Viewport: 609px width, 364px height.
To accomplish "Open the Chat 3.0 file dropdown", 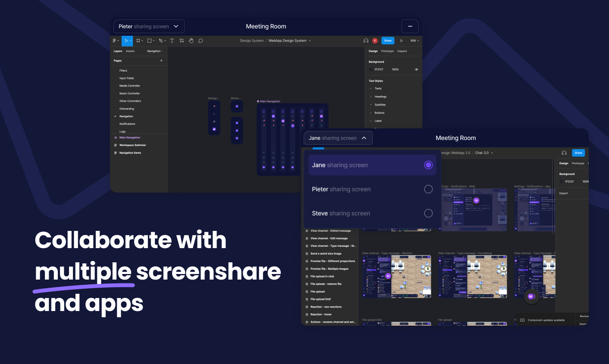I will (484, 153).
